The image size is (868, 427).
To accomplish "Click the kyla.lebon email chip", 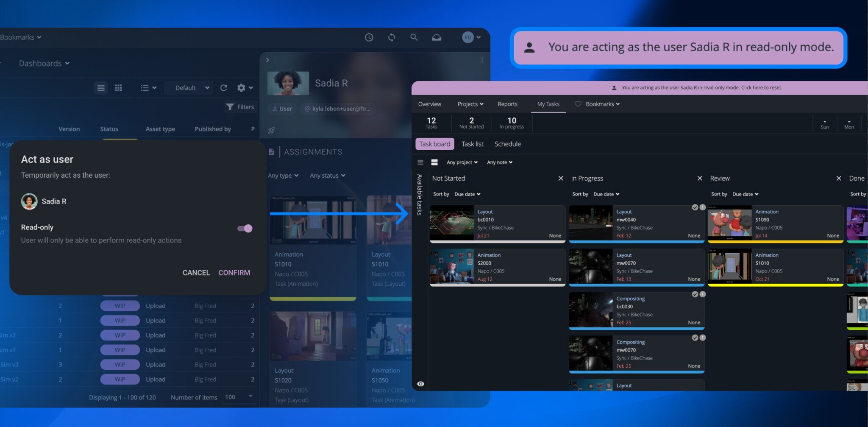I will click(337, 109).
